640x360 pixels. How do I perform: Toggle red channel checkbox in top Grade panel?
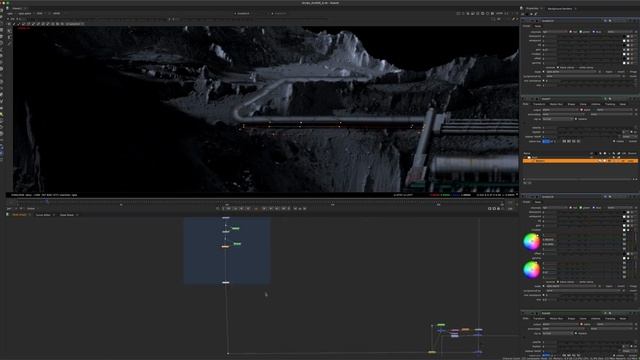click(x=571, y=31)
